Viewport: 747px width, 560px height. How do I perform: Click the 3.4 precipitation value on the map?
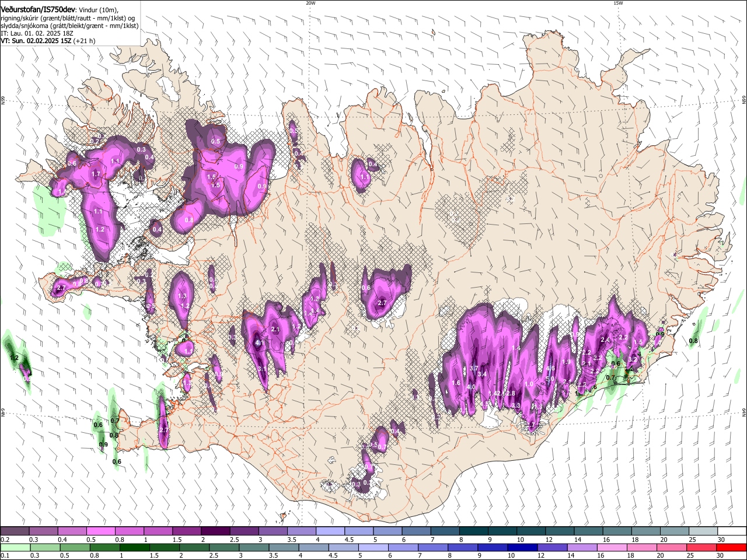coord(482,374)
